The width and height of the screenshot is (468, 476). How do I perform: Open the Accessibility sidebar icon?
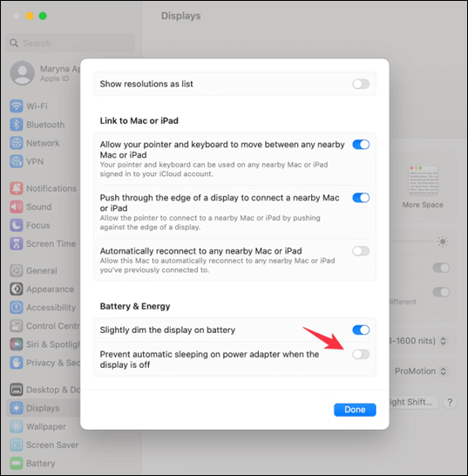click(16, 307)
